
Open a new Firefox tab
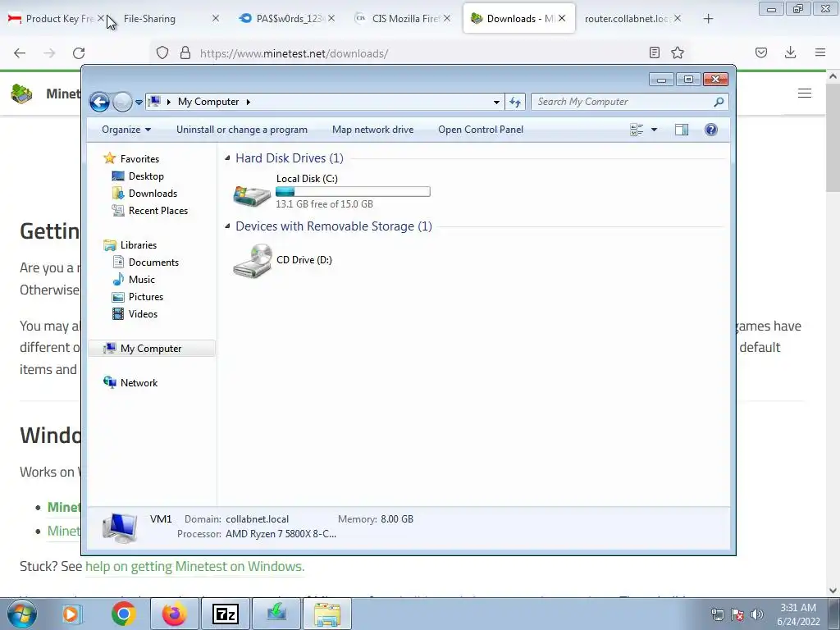708,19
